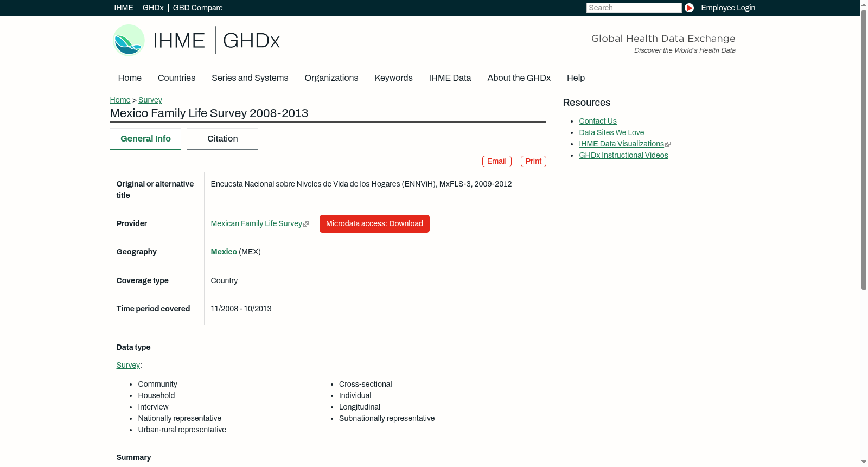The height and width of the screenshot is (467, 868).
Task: Click the Interview data type entry
Action: pyautogui.click(x=153, y=407)
